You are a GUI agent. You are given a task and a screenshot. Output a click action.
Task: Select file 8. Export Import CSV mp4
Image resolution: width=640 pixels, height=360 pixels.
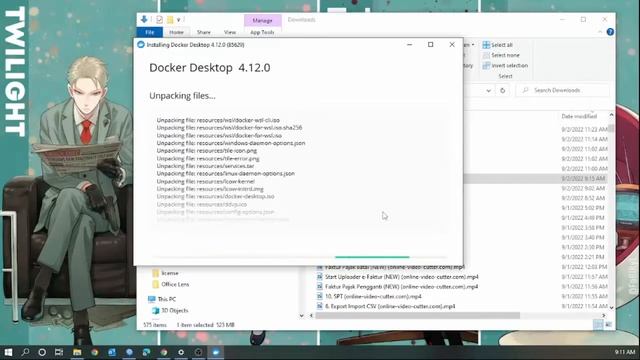pos(390,306)
